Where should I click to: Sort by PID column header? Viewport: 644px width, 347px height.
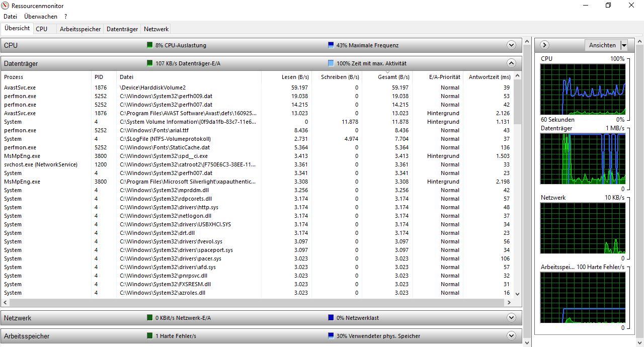click(x=104, y=77)
